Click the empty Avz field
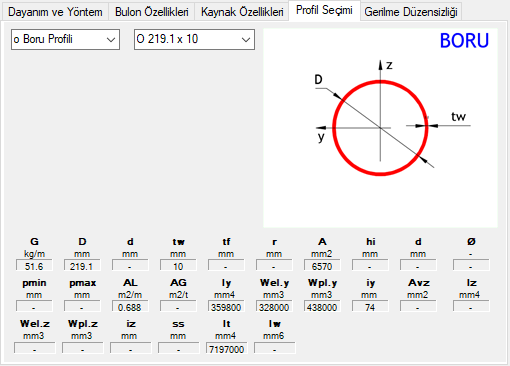Screen dimensions: 510x366 pos(418,307)
